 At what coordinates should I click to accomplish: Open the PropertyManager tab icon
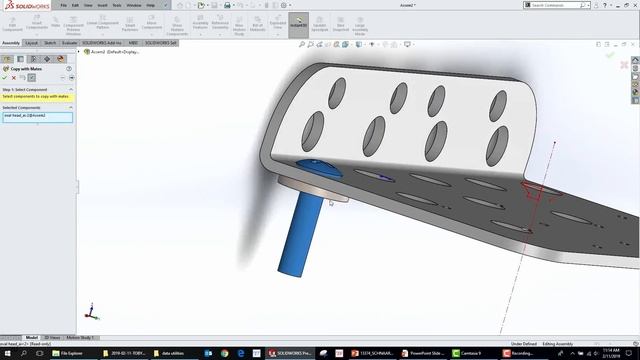[x=20, y=59]
